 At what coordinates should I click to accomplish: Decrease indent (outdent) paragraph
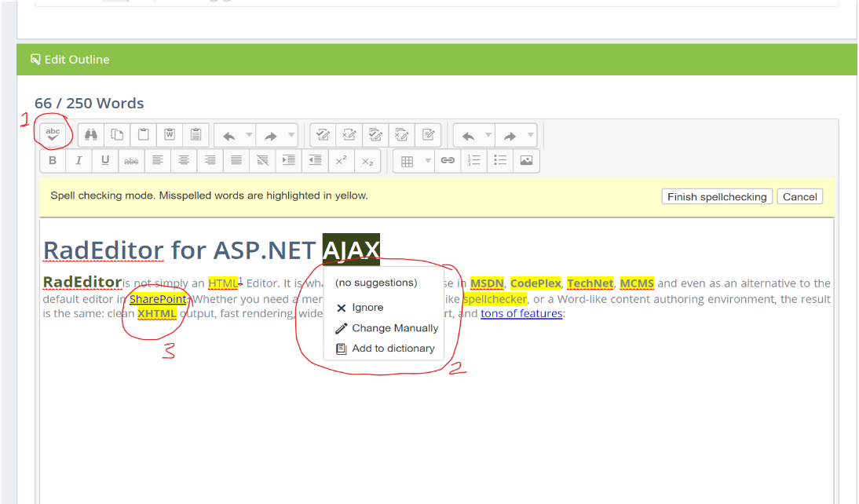315,160
